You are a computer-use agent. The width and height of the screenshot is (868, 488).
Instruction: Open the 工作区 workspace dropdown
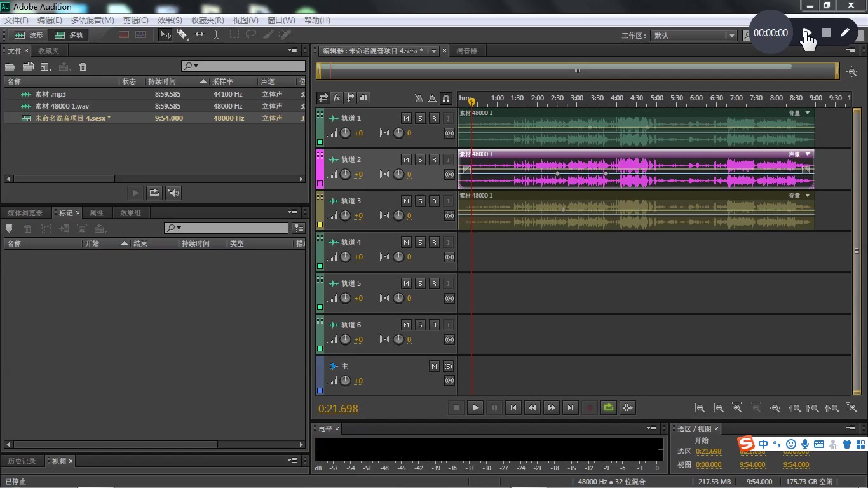click(x=694, y=36)
